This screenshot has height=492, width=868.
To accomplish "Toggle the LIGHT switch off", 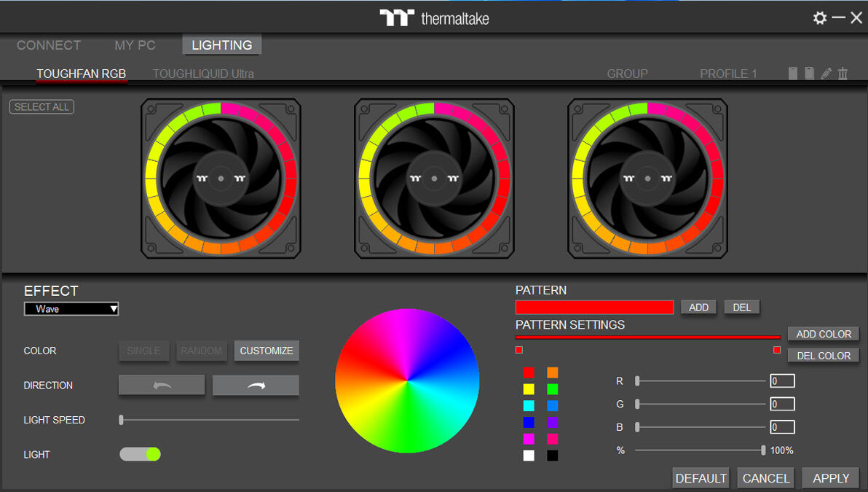I will [x=140, y=454].
